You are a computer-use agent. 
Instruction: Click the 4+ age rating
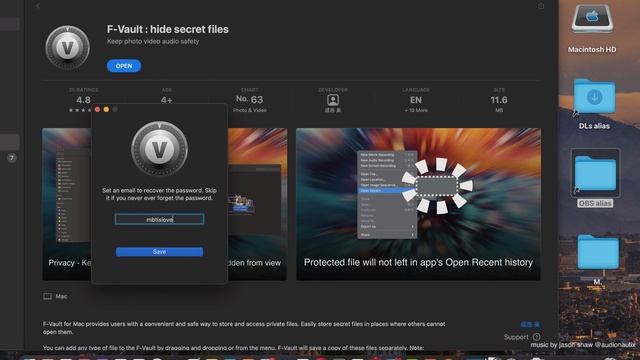click(x=167, y=100)
